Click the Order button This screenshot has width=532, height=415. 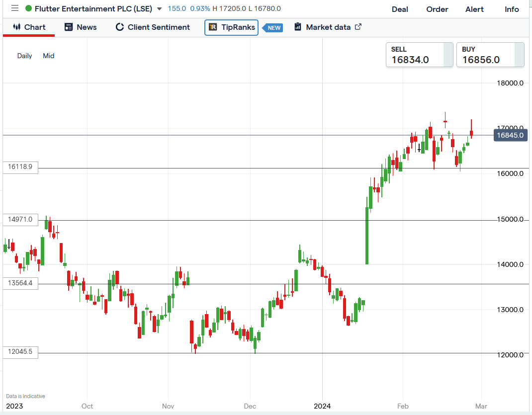click(x=437, y=9)
